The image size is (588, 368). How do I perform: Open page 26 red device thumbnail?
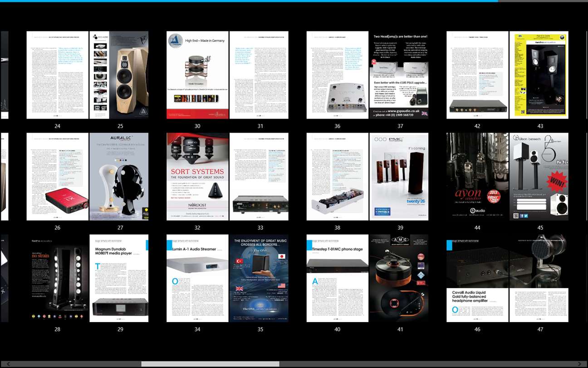tap(58, 177)
